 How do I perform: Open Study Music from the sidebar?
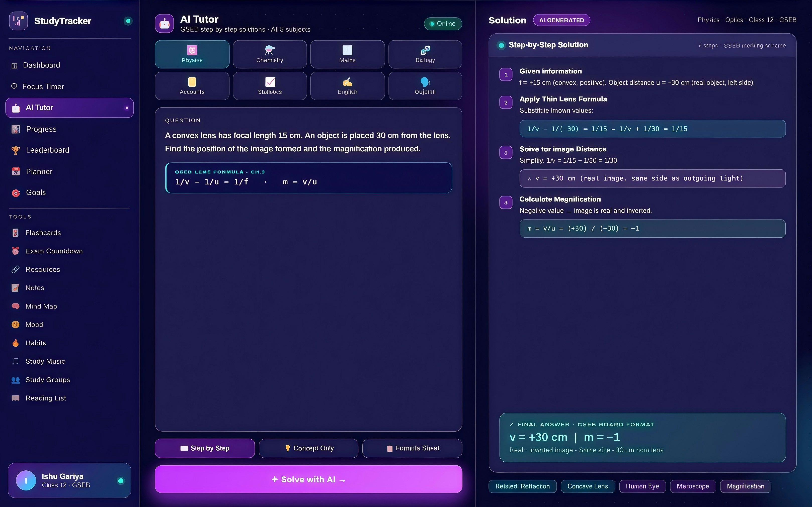pyautogui.click(x=45, y=361)
